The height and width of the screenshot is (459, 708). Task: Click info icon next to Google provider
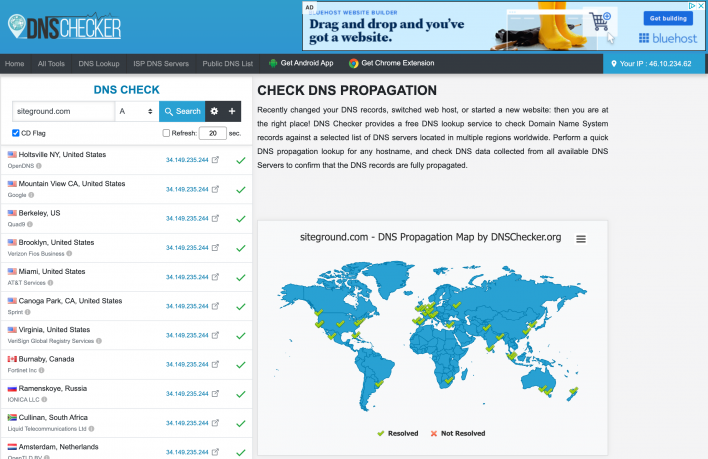pos(31,195)
